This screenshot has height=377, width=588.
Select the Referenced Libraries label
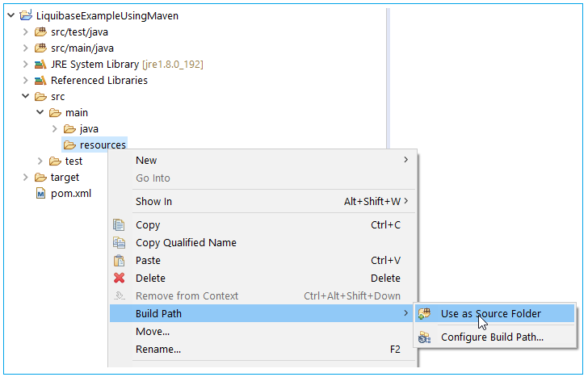tap(99, 80)
